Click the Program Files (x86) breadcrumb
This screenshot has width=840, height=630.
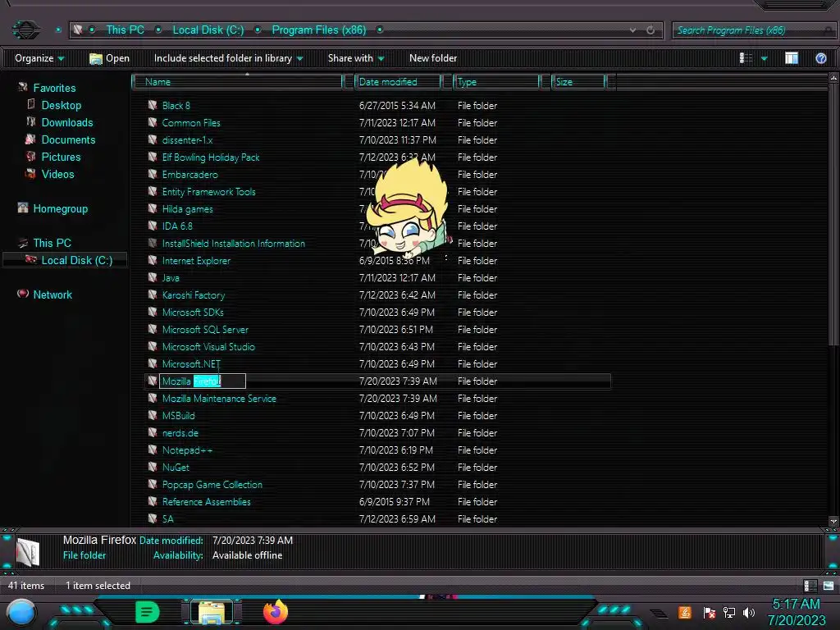[319, 30]
